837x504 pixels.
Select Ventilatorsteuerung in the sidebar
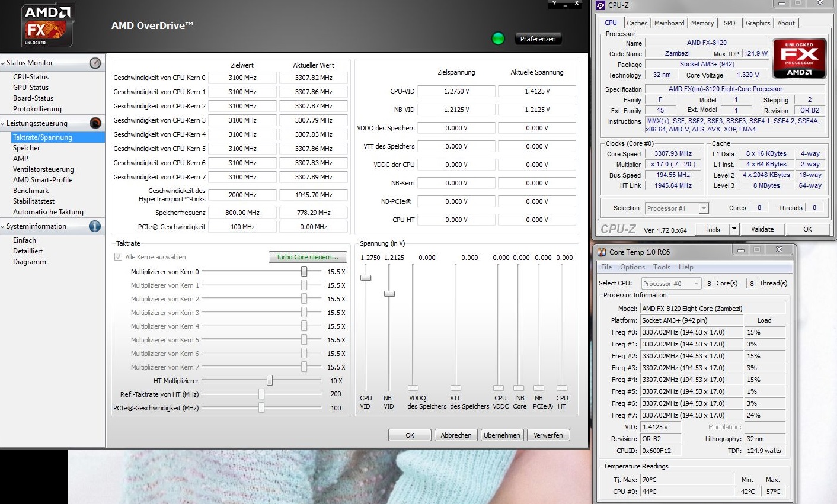[43, 169]
